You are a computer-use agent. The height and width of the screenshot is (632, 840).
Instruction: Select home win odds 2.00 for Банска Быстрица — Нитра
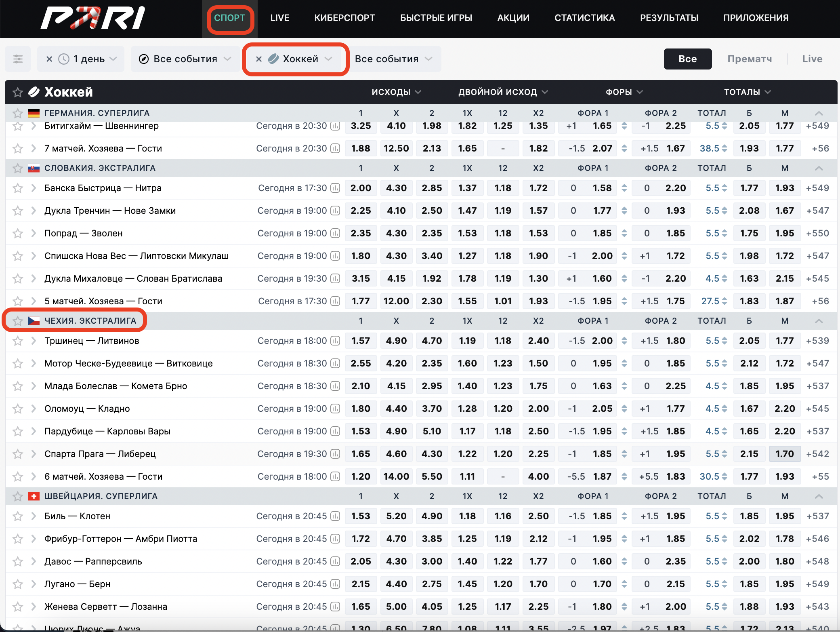click(361, 188)
